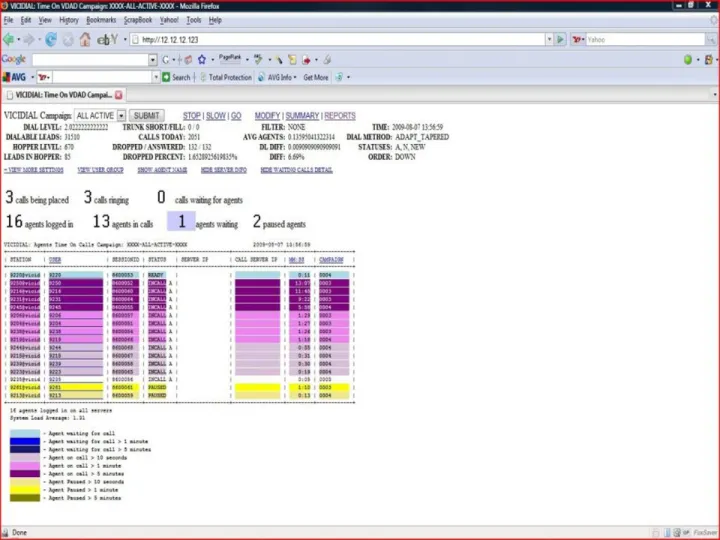Click the green AVG Search button
Viewport: 720px width, 540px height.
(x=176, y=77)
